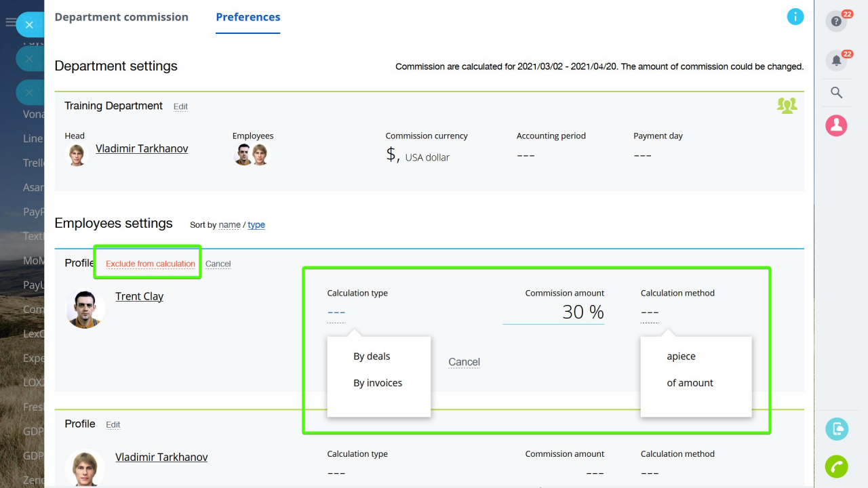868x488 pixels.
Task: Click the teal copy documents icon
Action: (837, 429)
